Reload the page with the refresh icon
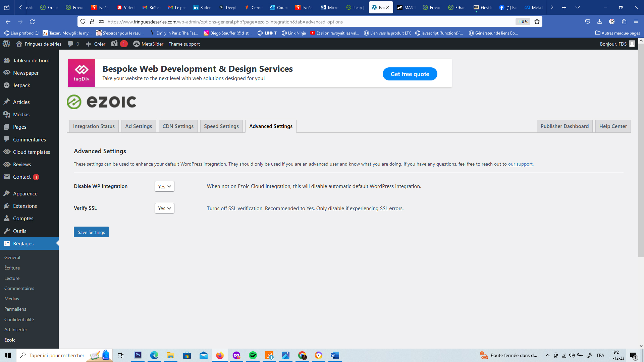This screenshot has height=362, width=644. [x=32, y=22]
